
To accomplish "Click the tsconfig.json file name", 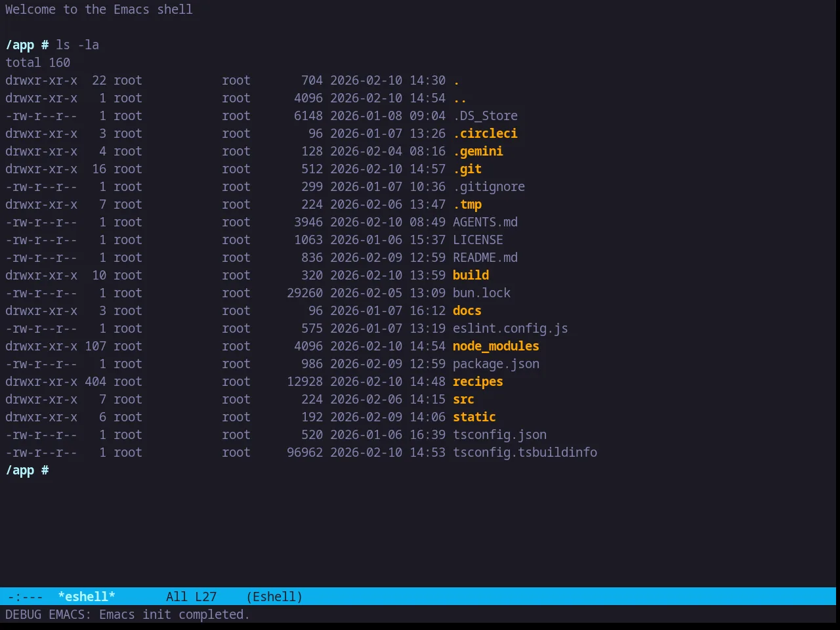I will coord(499,434).
